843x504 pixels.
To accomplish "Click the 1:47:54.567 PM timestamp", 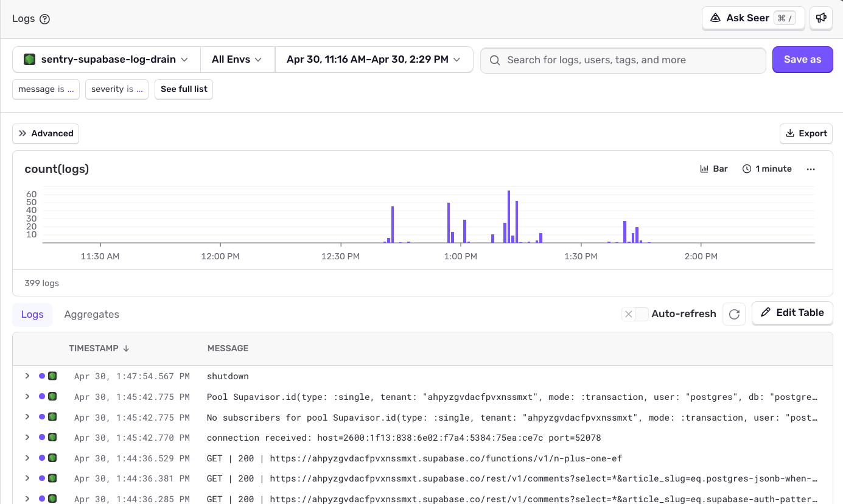I will (x=132, y=376).
